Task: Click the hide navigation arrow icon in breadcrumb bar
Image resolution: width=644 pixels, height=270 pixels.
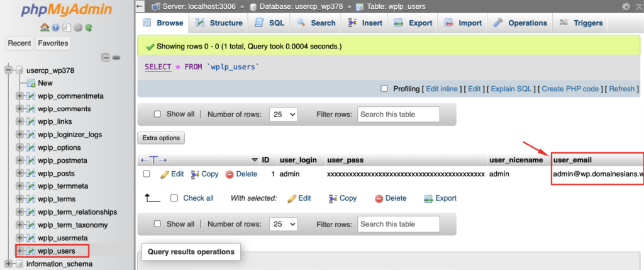Action: click(140, 6)
